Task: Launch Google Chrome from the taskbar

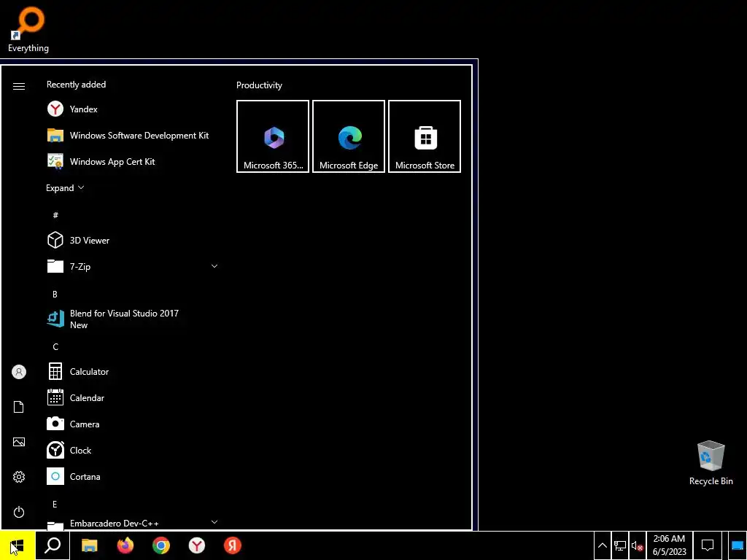Action: [x=161, y=545]
